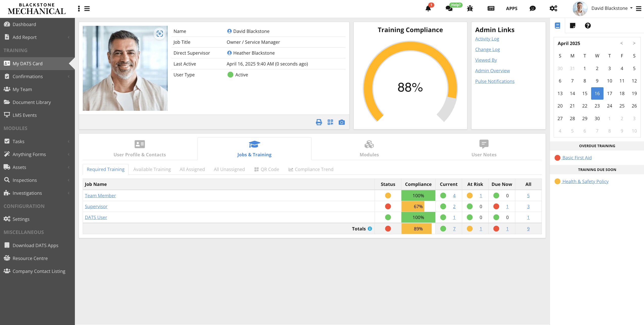Open the Help chat icon
This screenshot has width=644, height=325.
(x=449, y=9)
